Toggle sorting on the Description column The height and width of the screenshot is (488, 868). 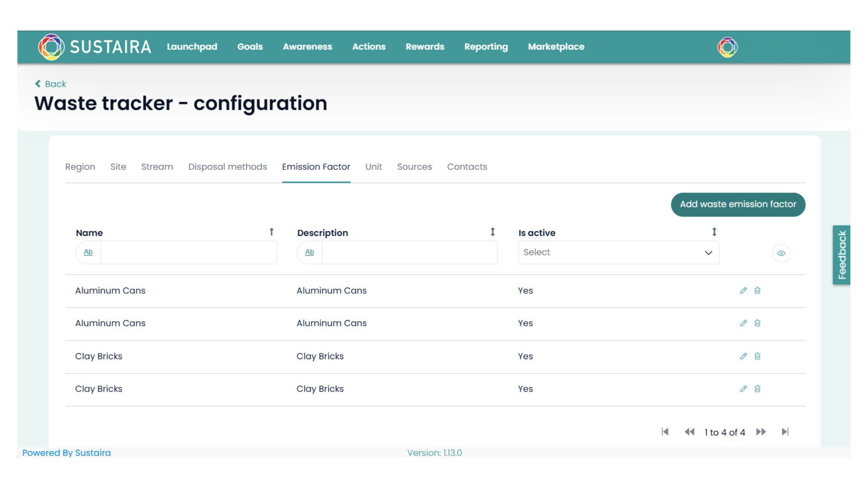[x=492, y=231]
